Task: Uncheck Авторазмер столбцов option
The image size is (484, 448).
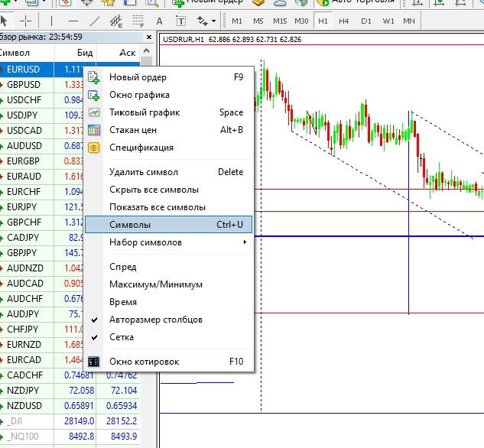Action: coord(168,320)
